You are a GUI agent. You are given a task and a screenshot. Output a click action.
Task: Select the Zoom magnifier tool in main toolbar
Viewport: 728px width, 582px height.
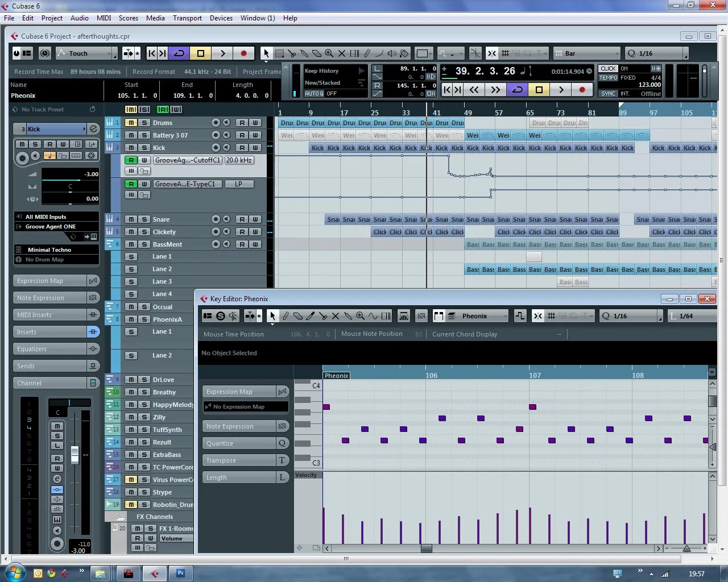point(329,53)
